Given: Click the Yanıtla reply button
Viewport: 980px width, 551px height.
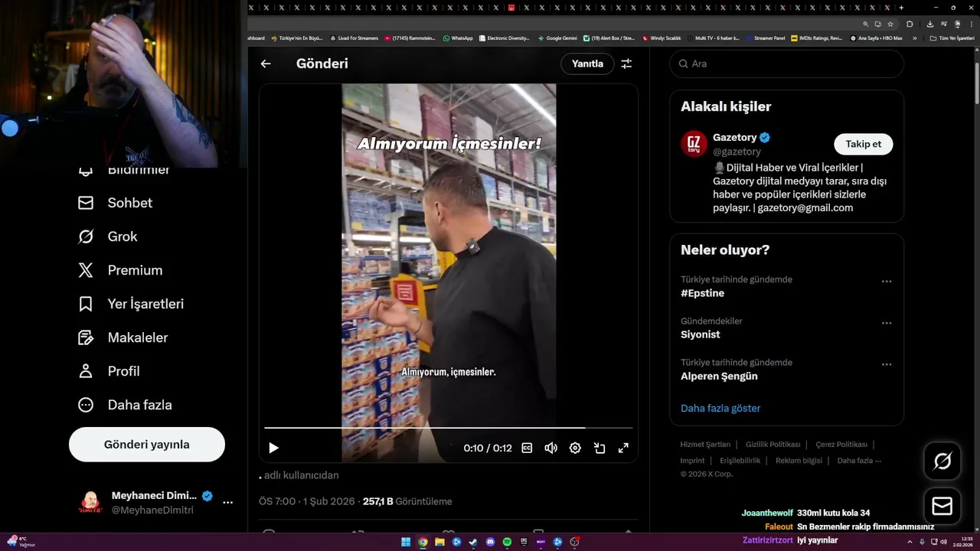Looking at the screenshot, I should pyautogui.click(x=587, y=64).
